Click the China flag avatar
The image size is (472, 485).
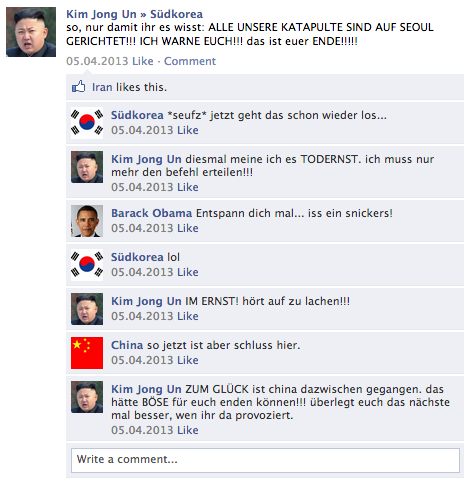[x=87, y=353]
